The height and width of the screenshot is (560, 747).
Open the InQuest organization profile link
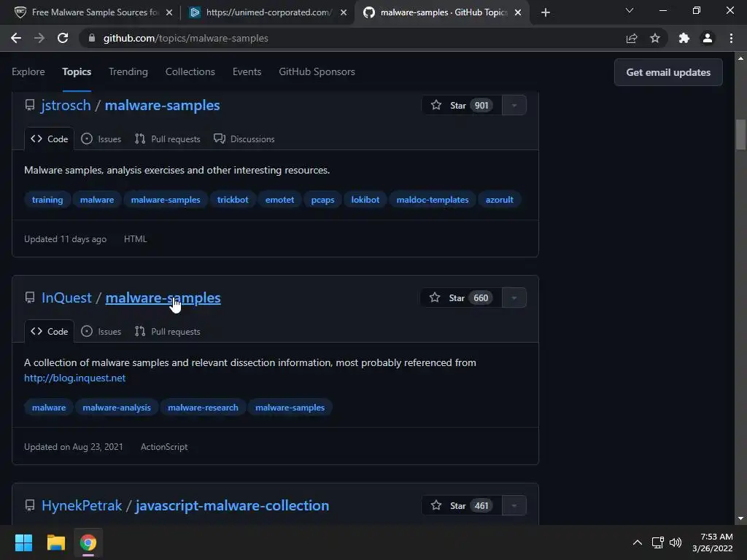[66, 297]
